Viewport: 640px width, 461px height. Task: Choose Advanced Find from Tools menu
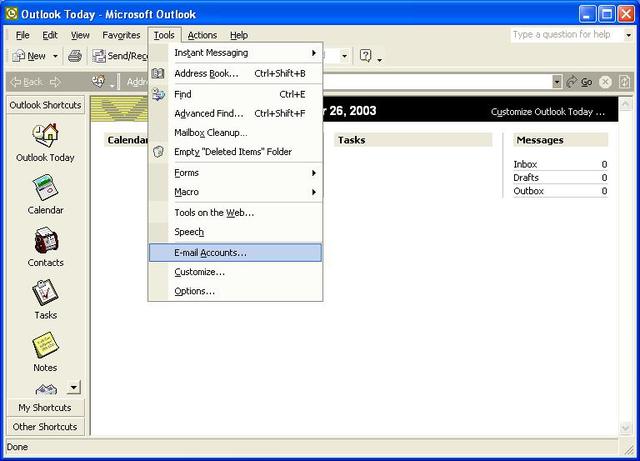pos(236,114)
